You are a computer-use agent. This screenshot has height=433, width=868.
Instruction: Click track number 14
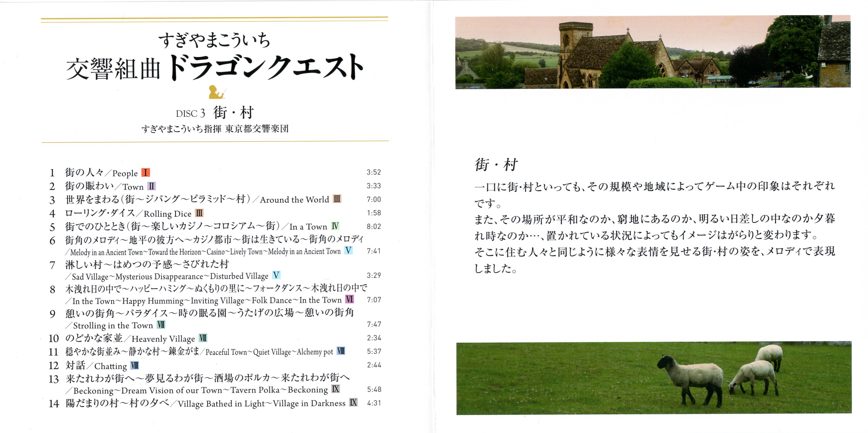click(x=54, y=404)
